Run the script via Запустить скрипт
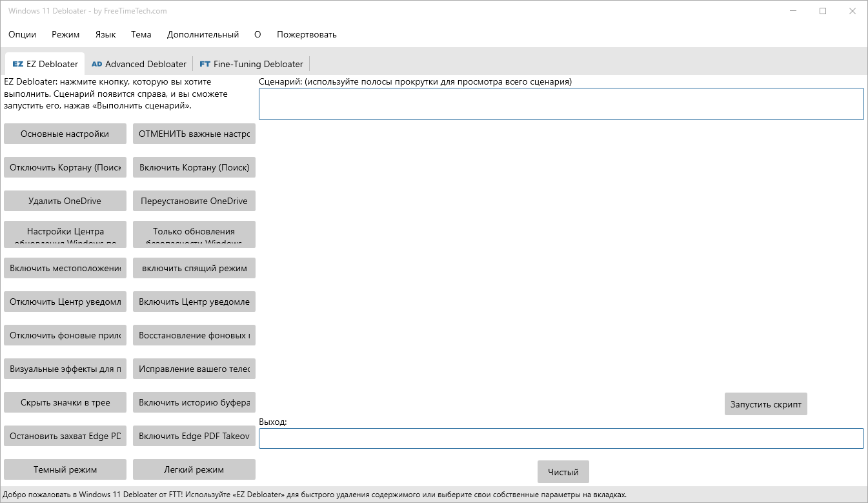The width and height of the screenshot is (868, 503). click(765, 404)
